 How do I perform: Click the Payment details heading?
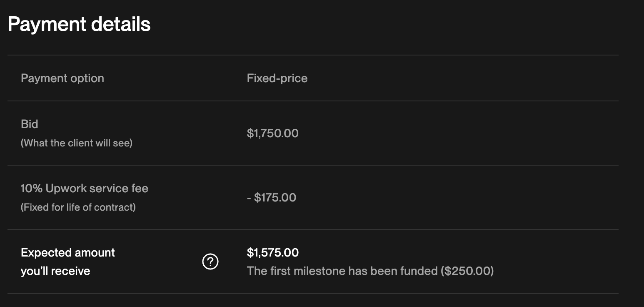(79, 24)
